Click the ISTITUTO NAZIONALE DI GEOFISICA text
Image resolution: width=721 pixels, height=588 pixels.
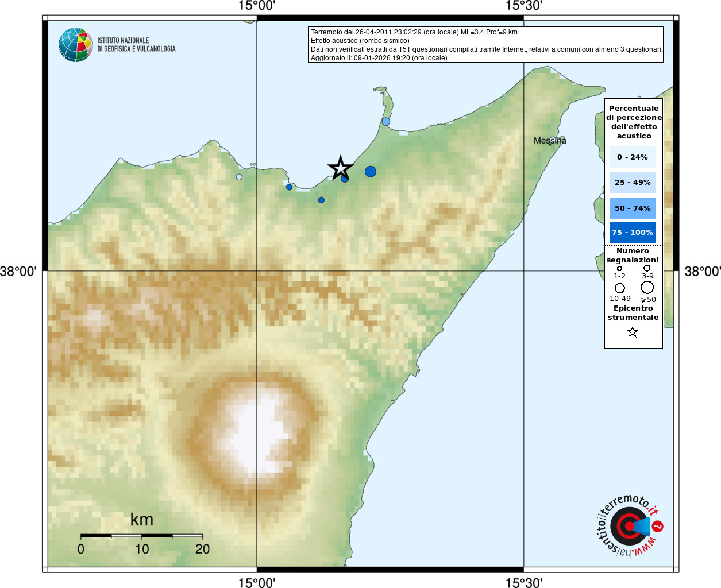pos(136,45)
